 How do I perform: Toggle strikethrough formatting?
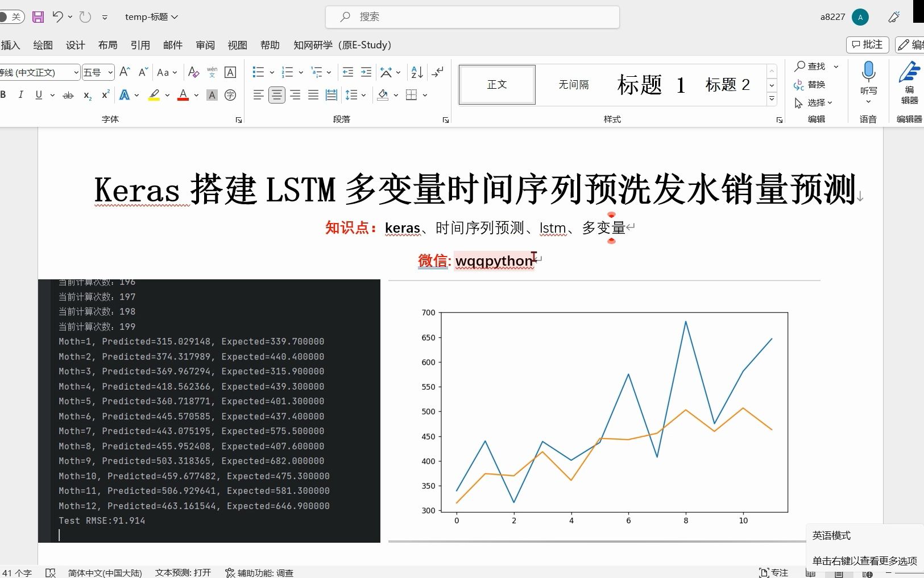[68, 95]
